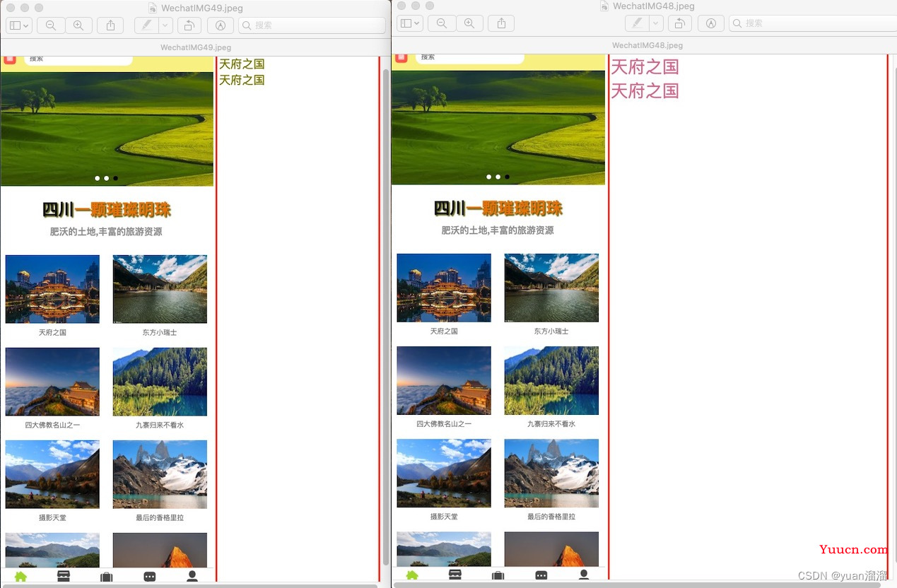Image resolution: width=897 pixels, height=588 pixels.
Task: Open sidebar view dropdown in WechatIMG49.jpeg window
Action: (x=19, y=25)
